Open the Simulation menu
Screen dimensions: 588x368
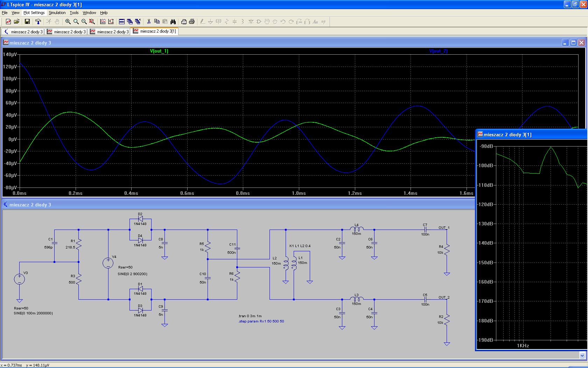tap(57, 13)
